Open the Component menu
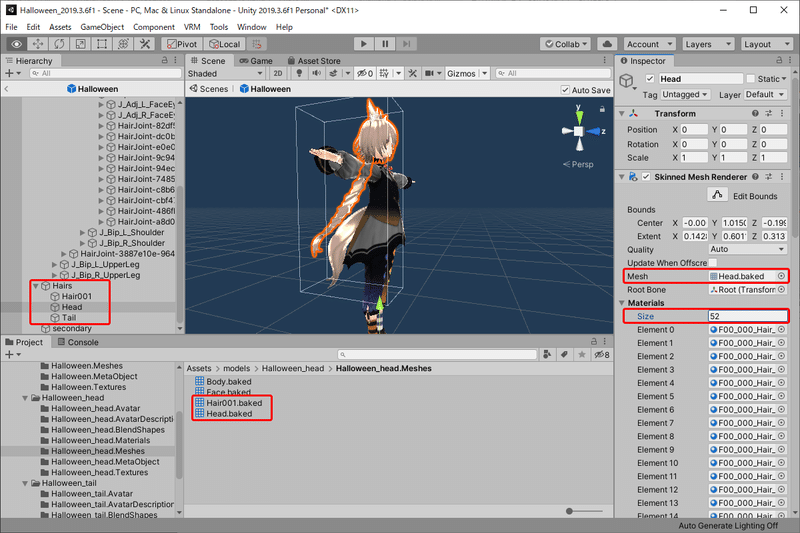Viewport: 800px width, 533px height. pos(154,27)
